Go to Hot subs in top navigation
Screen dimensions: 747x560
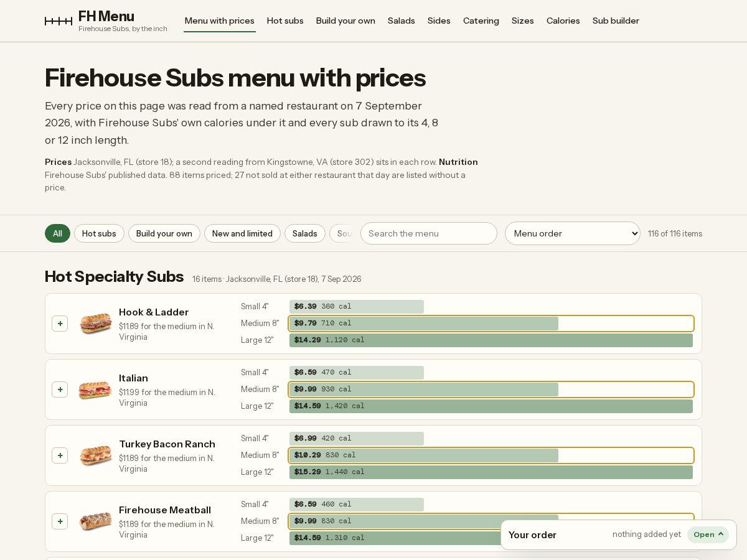pos(285,21)
